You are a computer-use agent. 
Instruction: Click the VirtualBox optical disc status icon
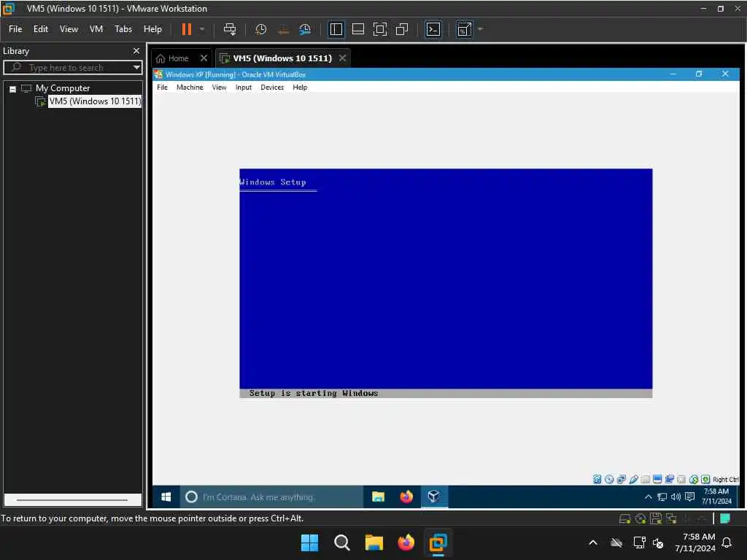pos(609,479)
